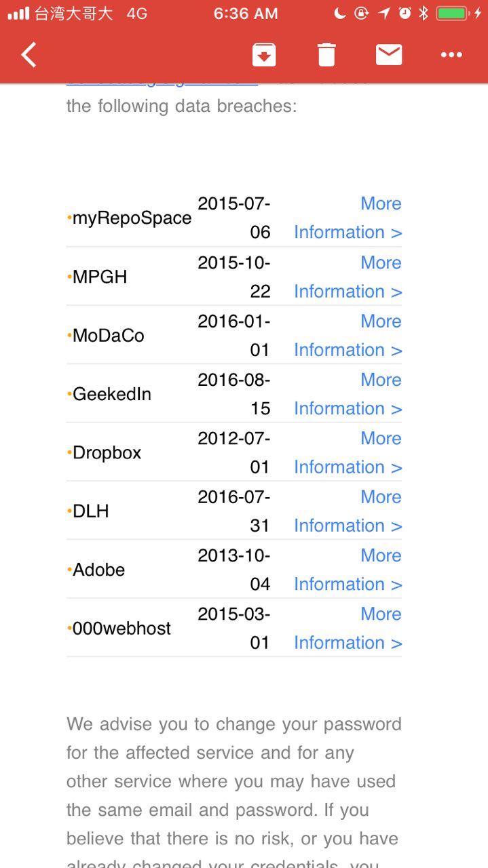
Task: Open More Information for DLH breach
Action: click(x=348, y=511)
